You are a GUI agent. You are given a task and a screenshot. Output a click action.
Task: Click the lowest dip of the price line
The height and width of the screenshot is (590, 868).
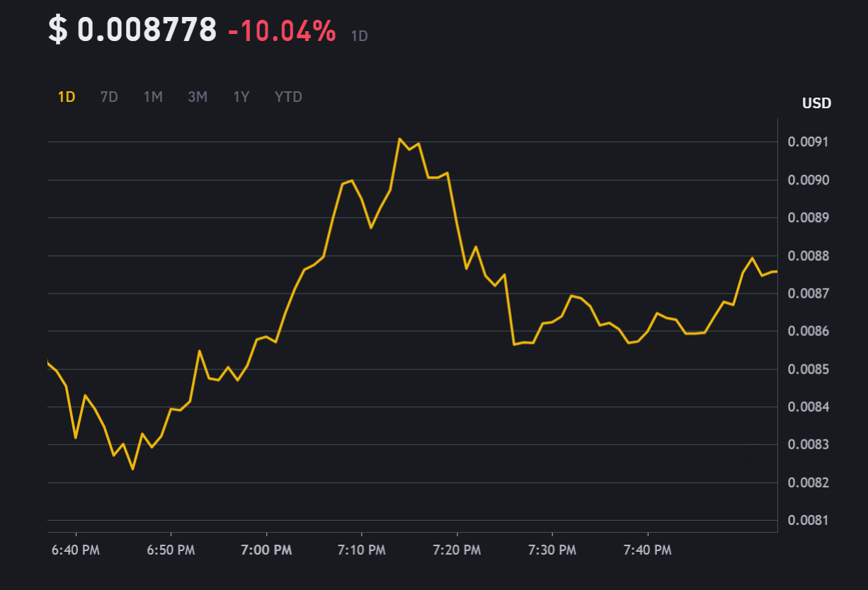click(x=132, y=469)
